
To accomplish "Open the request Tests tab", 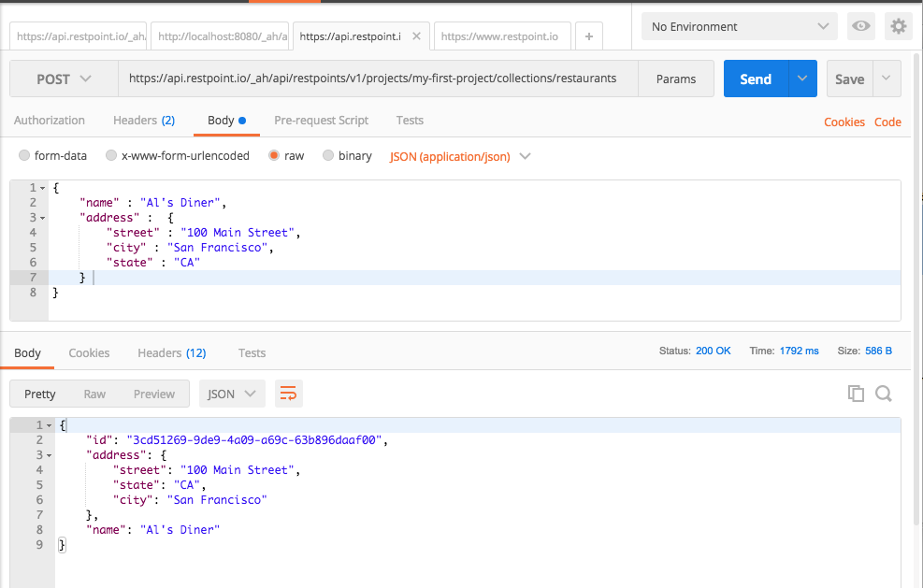I will coord(410,120).
